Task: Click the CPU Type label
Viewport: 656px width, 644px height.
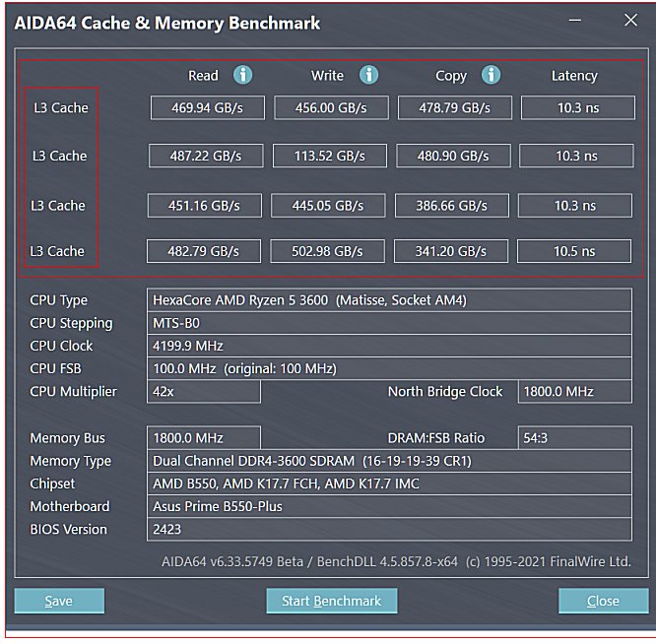Action: 58,300
